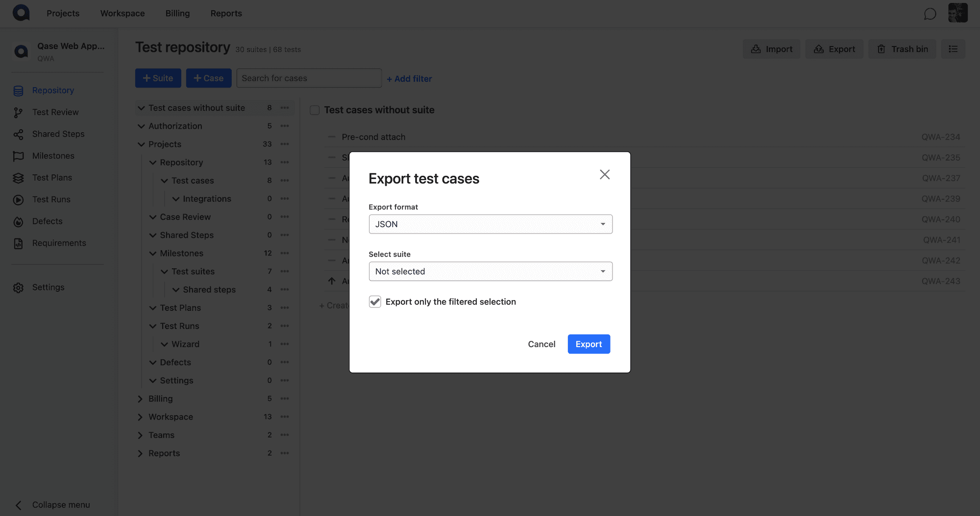Click the Test Runs play icon
Viewport: 980px width, 516px height.
pos(18,200)
